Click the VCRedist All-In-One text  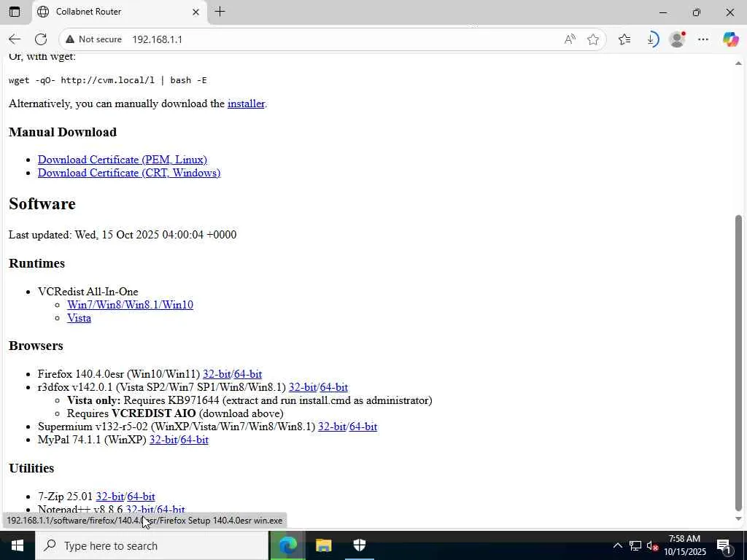coord(88,292)
